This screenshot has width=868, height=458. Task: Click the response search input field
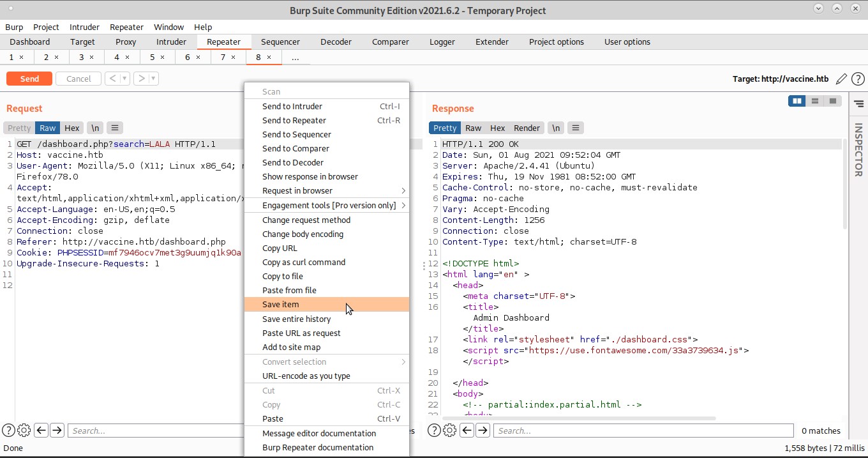tap(643, 431)
